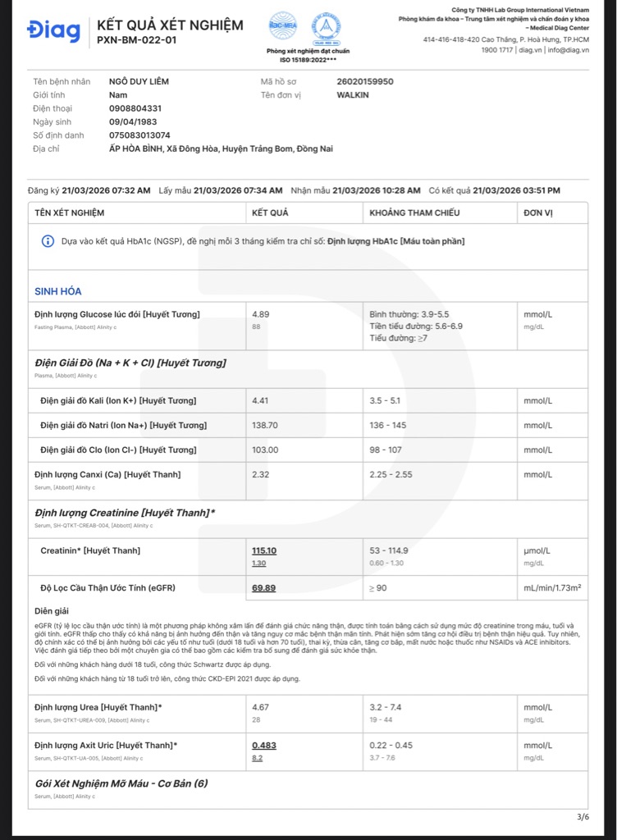Click the KẾT QUẢ column header
The width and height of the screenshot is (617, 840).
point(270,213)
